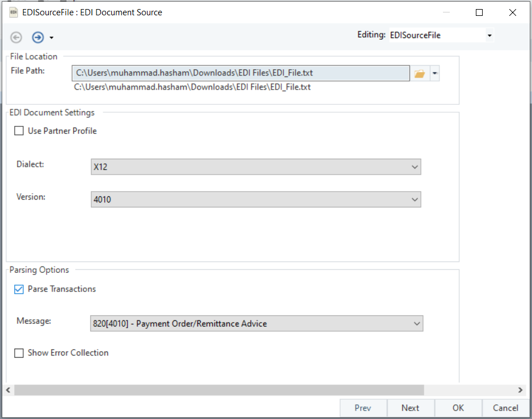Tick the Show Error Collection checkbox
The image size is (532, 419).
19,353
